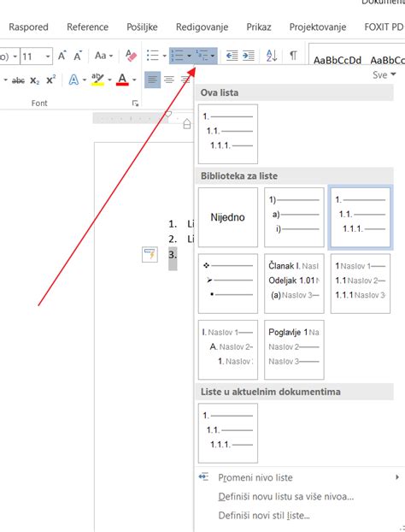Screen dimensions: 405x532
Task: Toggle superscript formatting
Action: 50,80
